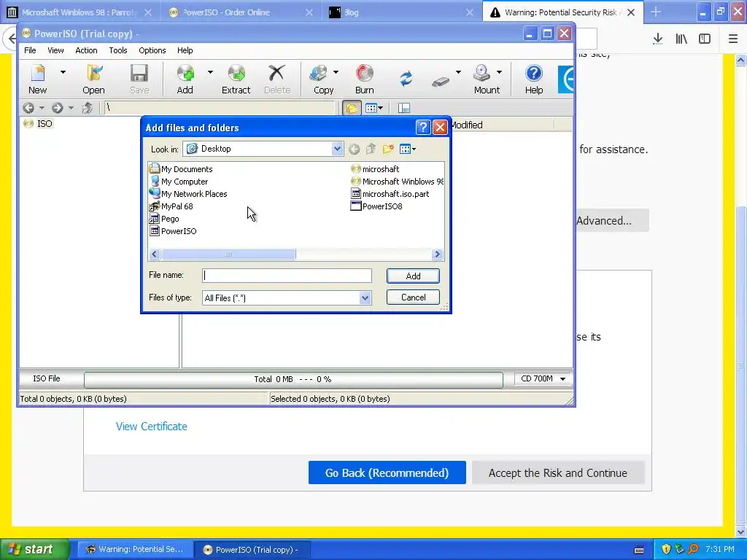Open the View menu
This screenshot has width=747, height=560.
(55, 50)
